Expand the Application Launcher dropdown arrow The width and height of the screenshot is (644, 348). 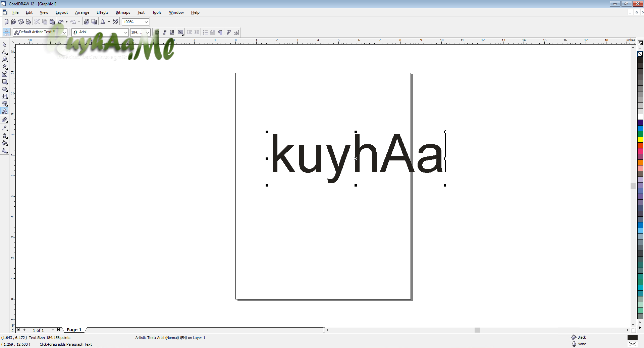pos(109,22)
